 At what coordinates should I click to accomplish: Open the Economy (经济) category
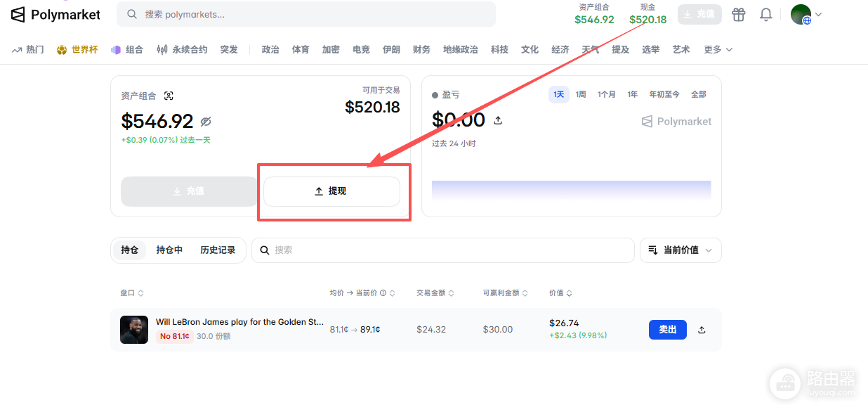(x=560, y=49)
